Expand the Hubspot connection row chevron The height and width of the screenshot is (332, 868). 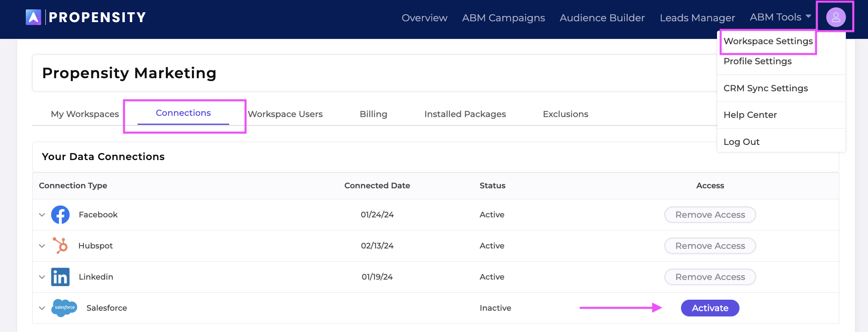[42, 246]
